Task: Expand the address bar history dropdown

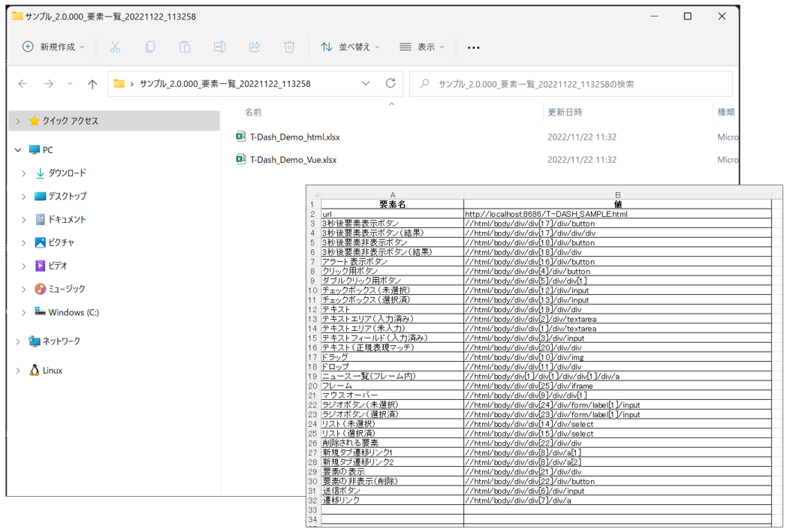Action: pyautogui.click(x=366, y=84)
